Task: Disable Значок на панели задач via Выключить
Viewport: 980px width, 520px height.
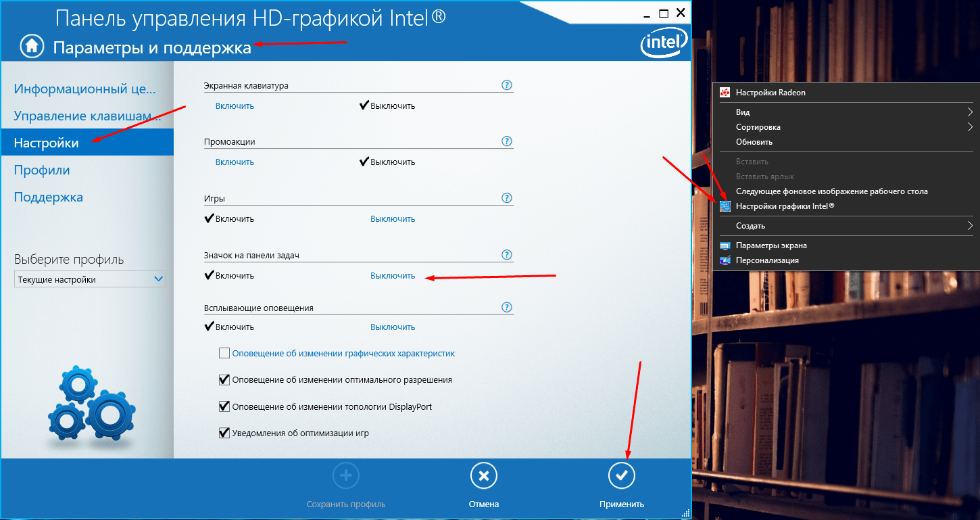Action: click(x=393, y=276)
